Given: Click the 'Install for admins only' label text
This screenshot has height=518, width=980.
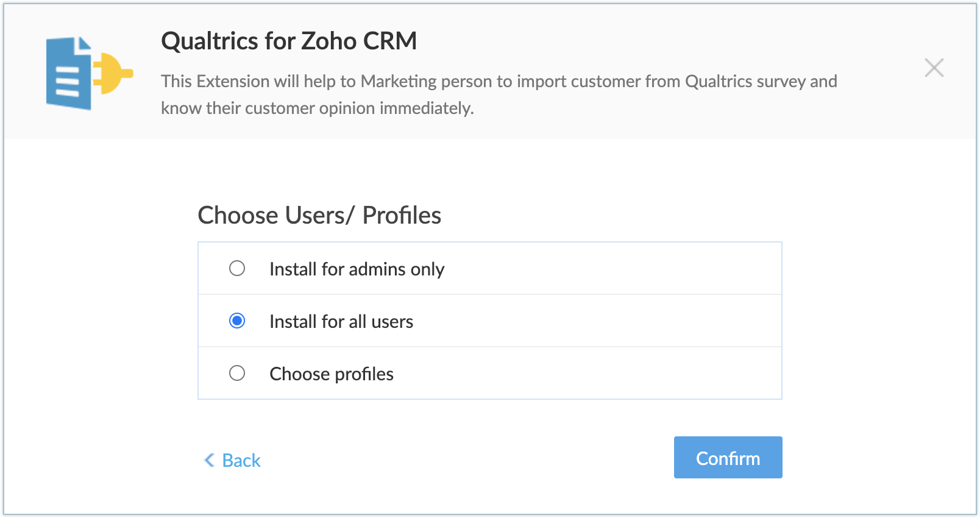Looking at the screenshot, I should pos(357,269).
